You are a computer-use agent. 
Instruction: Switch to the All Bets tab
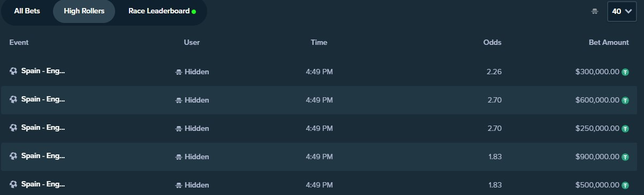27,11
